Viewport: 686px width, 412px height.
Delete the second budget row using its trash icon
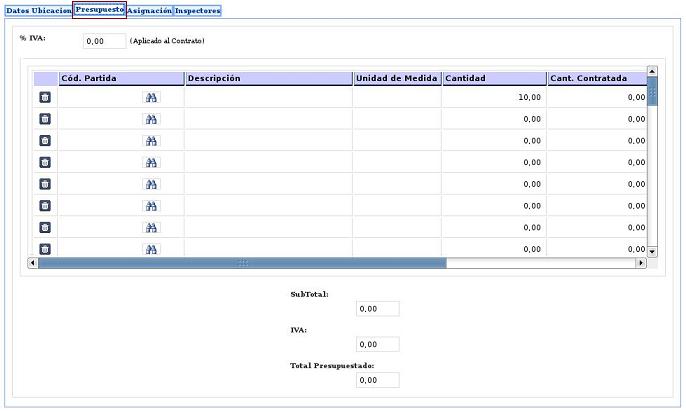[x=45, y=119]
